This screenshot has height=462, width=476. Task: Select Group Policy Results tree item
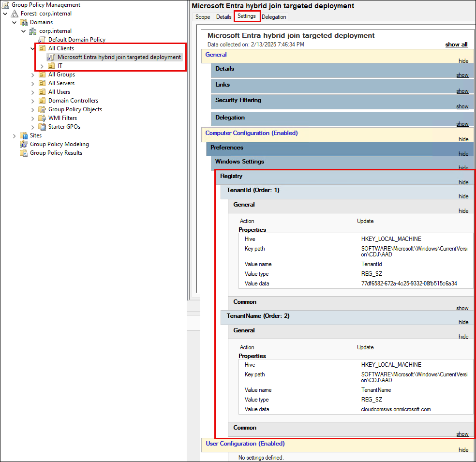pyautogui.click(x=56, y=153)
